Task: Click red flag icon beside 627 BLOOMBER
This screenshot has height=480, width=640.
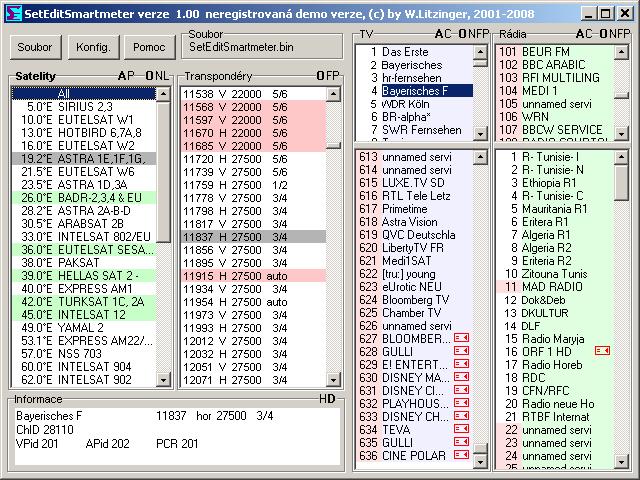Action: point(462,338)
